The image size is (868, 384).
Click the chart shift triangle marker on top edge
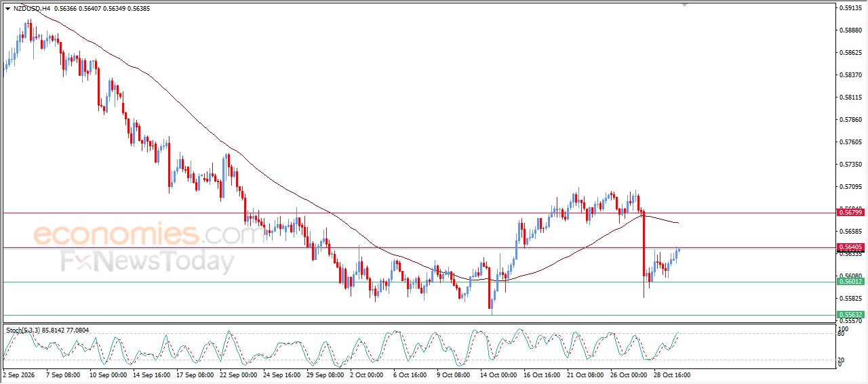tap(685, 5)
